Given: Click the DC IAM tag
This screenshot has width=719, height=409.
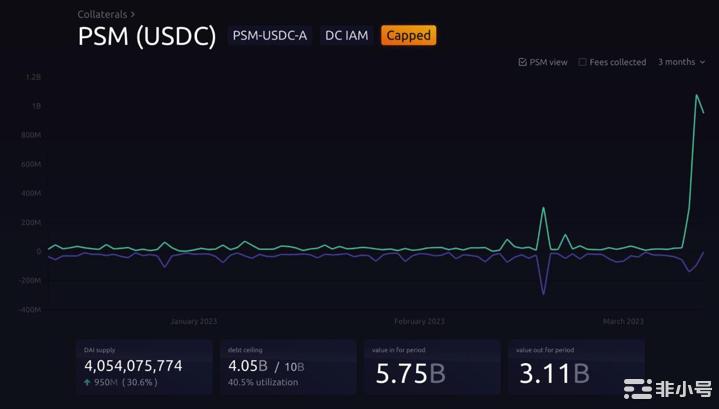Looking at the screenshot, I should pos(347,35).
